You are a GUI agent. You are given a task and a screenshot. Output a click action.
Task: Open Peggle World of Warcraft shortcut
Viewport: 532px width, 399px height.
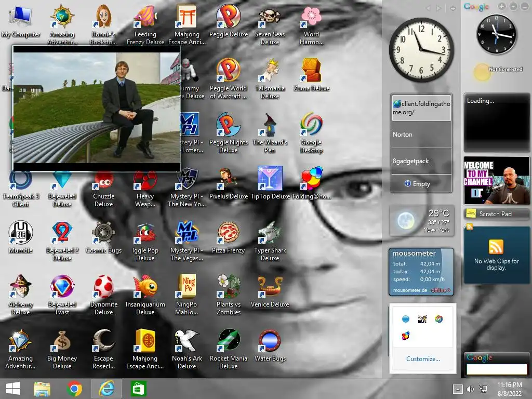pos(229,79)
